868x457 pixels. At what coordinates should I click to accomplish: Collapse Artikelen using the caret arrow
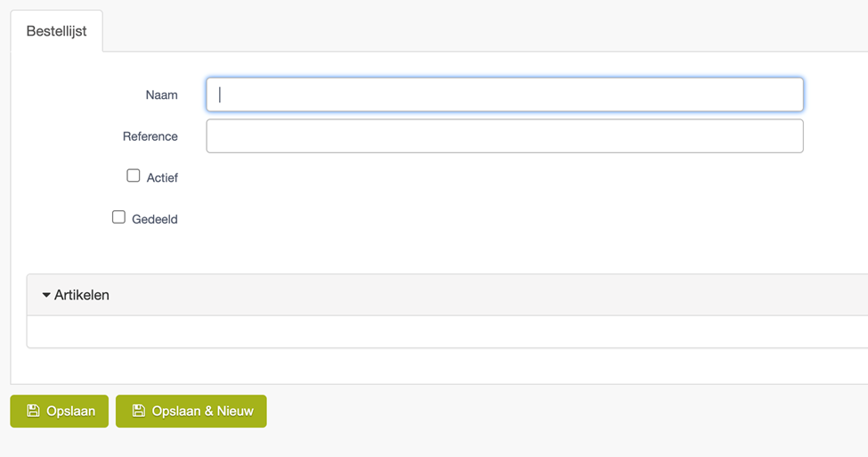pos(46,295)
